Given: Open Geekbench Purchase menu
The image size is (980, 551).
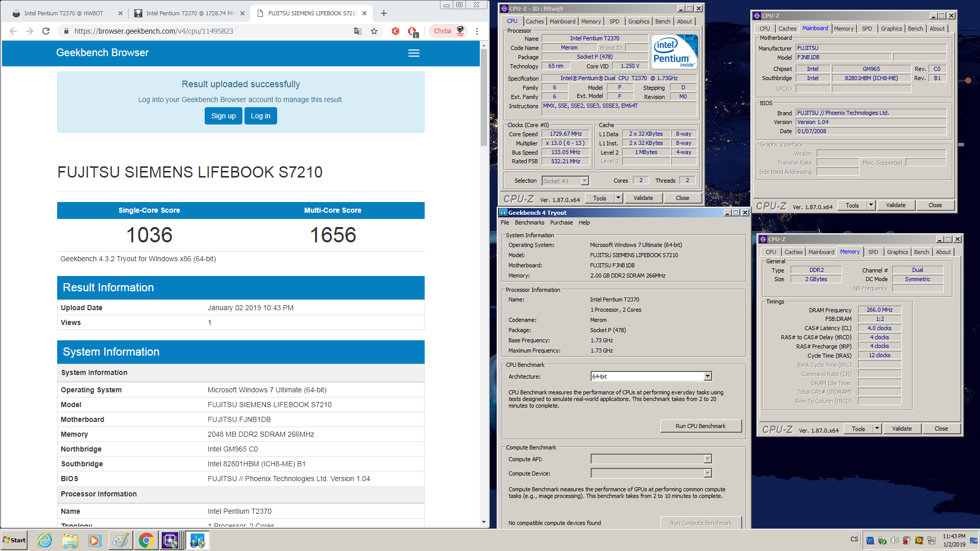Looking at the screenshot, I should [x=561, y=222].
